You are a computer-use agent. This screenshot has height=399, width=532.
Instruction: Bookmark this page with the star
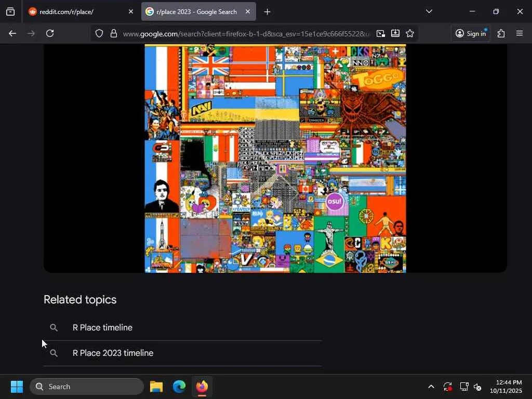[410, 33]
